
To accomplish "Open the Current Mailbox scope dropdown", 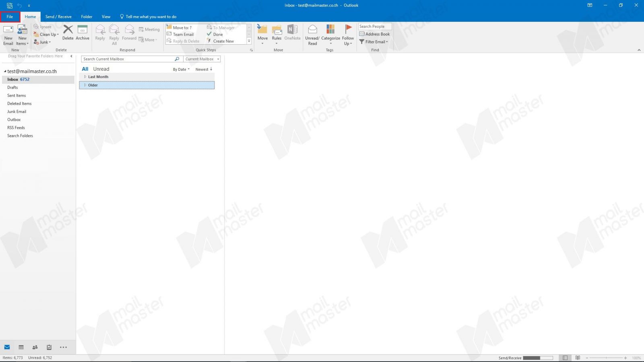I will pyautogui.click(x=202, y=59).
